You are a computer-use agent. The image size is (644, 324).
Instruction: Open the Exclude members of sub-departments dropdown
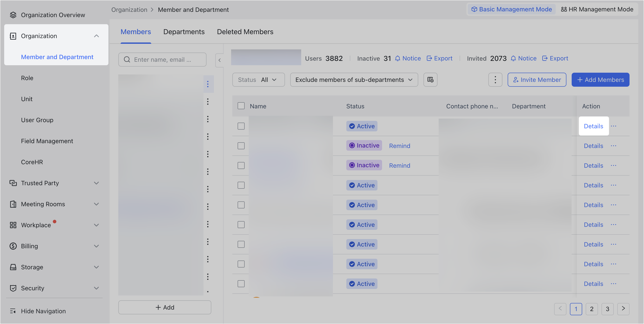tap(354, 80)
